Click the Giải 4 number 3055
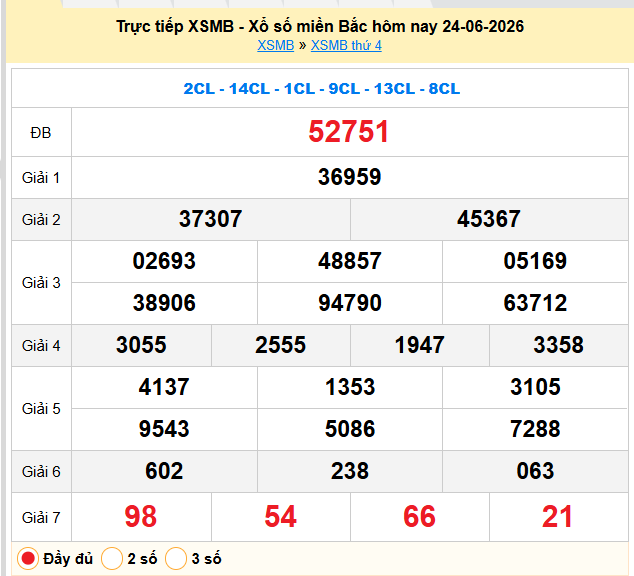Image resolution: width=634 pixels, height=576 pixels. (x=141, y=345)
